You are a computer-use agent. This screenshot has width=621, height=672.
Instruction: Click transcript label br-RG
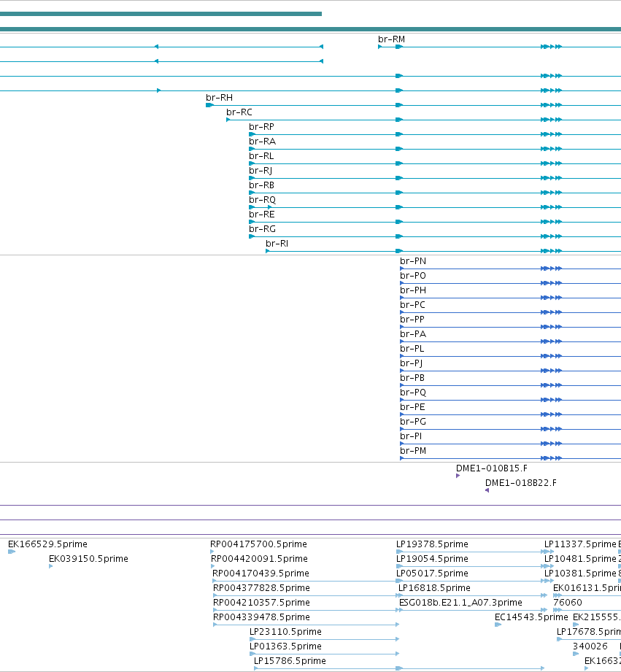click(x=262, y=229)
